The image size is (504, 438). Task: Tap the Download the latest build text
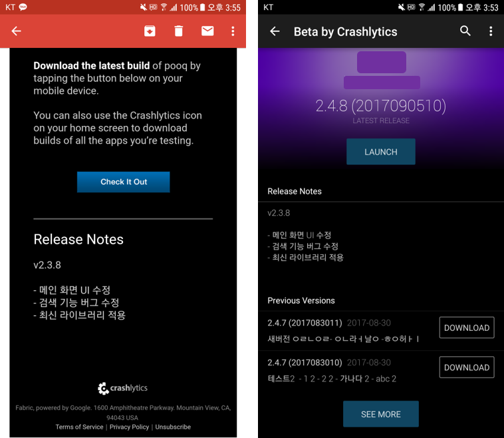tap(91, 66)
